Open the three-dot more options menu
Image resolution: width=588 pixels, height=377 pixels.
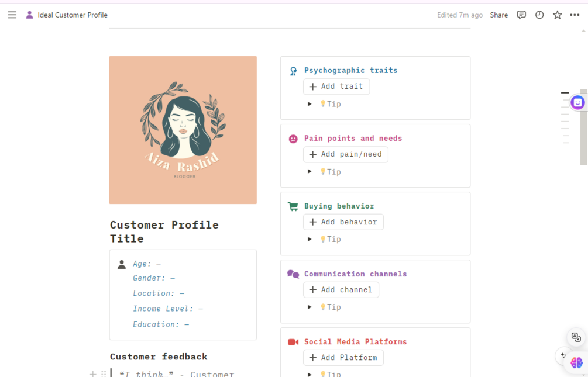pyautogui.click(x=574, y=15)
